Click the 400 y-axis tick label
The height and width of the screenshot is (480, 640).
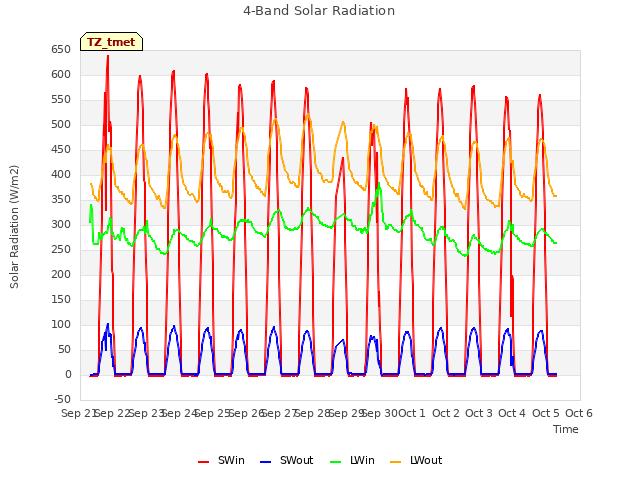pyautogui.click(x=61, y=175)
